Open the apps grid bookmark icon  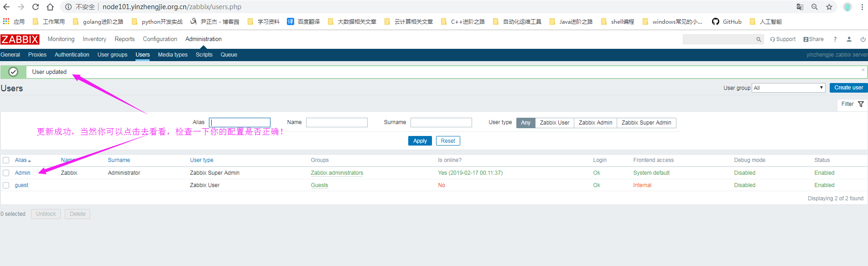coord(6,21)
